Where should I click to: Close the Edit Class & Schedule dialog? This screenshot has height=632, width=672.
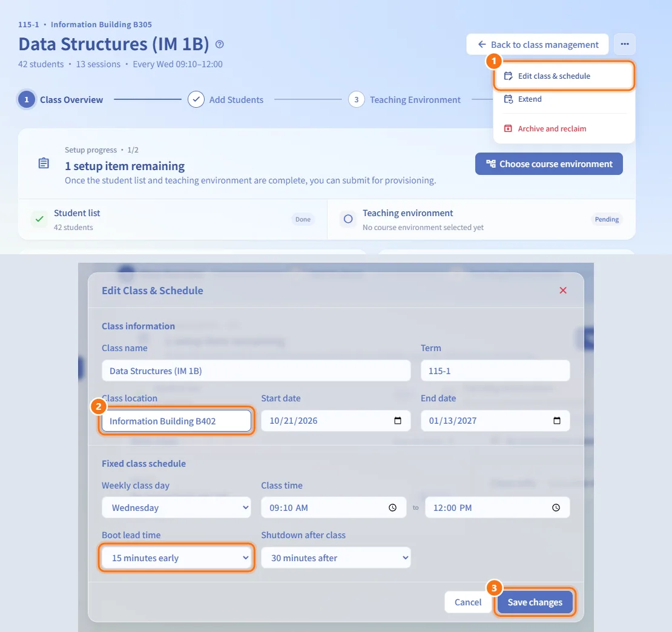click(563, 291)
